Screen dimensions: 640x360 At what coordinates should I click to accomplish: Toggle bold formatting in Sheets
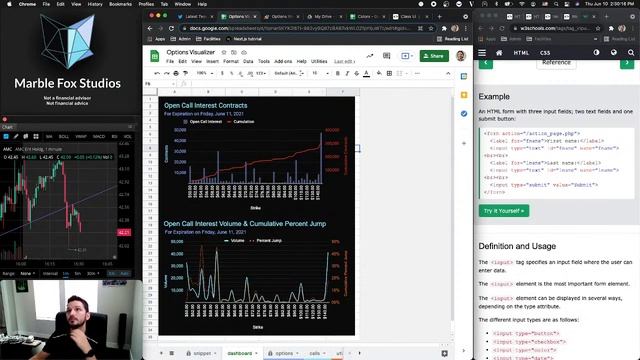338,73
